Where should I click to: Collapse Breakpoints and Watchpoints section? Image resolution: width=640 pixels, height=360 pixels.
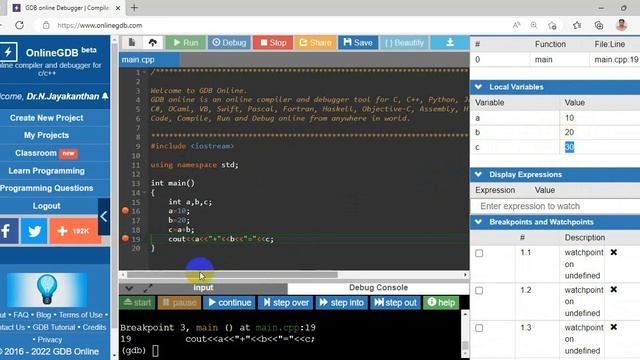(479, 222)
